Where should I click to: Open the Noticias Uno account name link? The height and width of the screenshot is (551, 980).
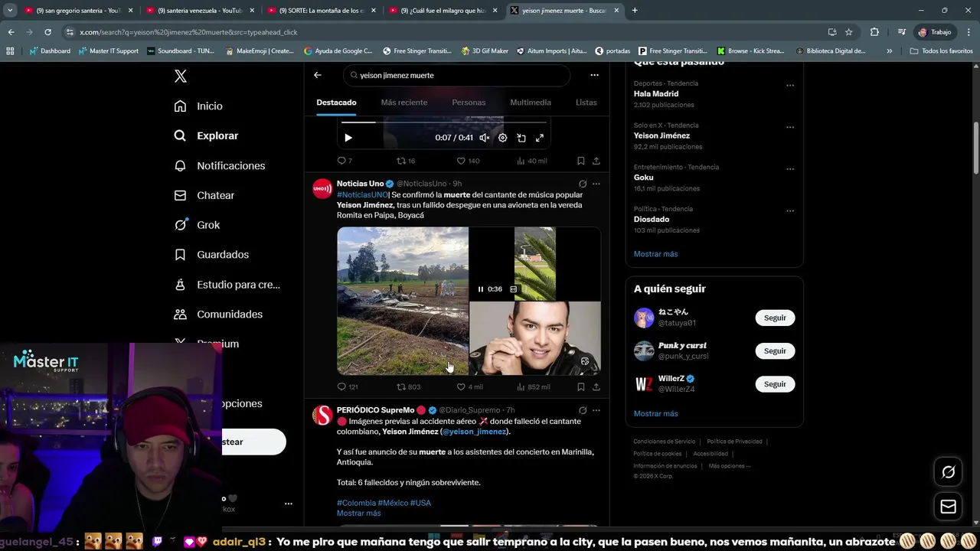point(360,184)
